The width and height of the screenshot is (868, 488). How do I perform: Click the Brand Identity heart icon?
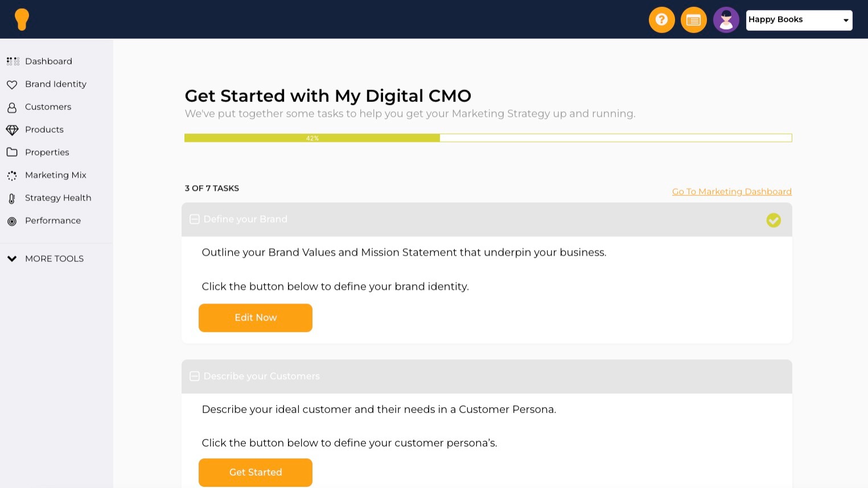point(12,84)
